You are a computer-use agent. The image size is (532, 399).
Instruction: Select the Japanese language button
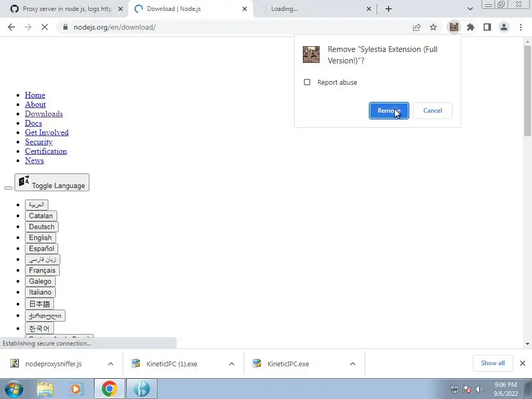click(x=39, y=304)
